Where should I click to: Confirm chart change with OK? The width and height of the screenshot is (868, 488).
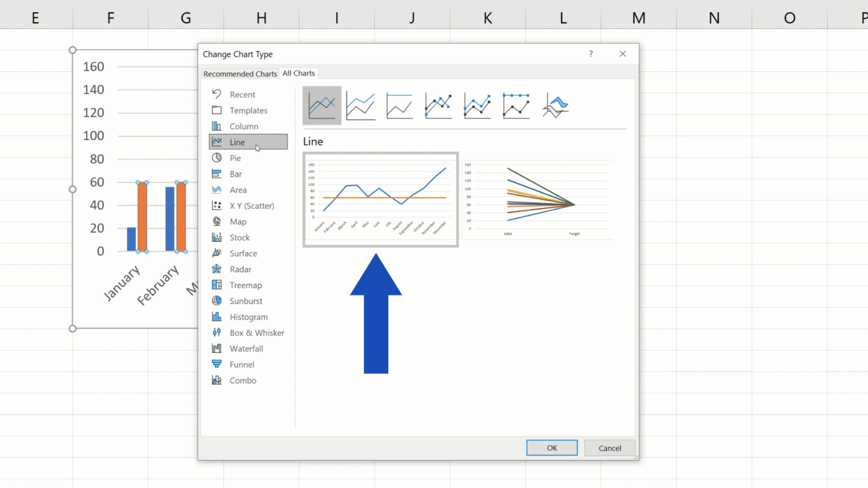(x=552, y=447)
